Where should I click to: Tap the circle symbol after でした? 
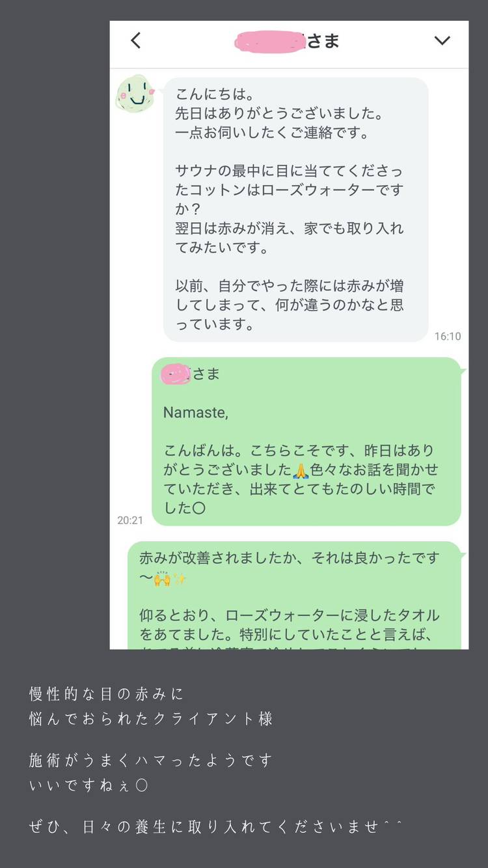(199, 509)
